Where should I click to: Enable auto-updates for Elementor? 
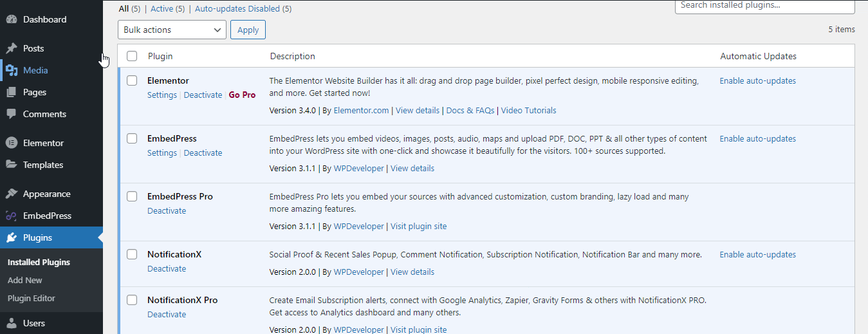pyautogui.click(x=757, y=80)
